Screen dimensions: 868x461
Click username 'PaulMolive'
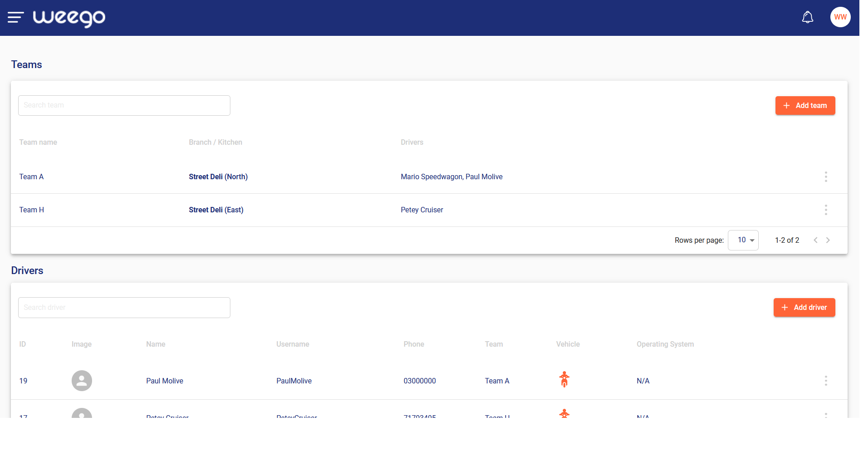point(294,381)
